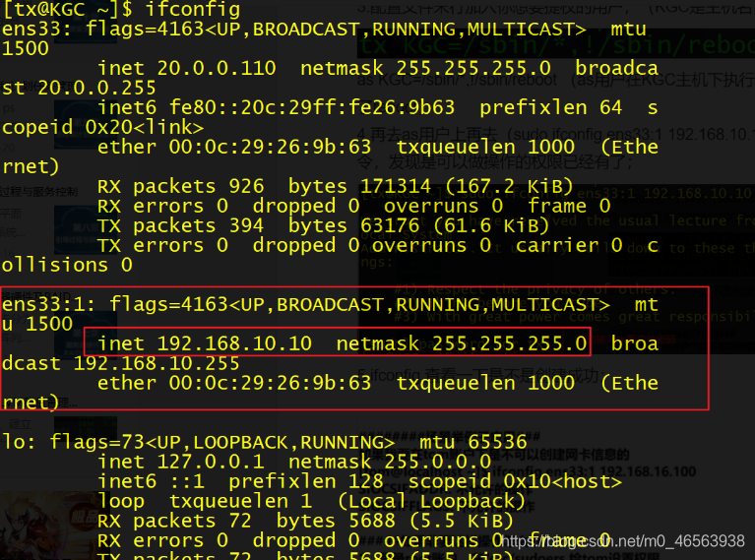Select the 0x20<link> scope id
Screen dimensions: 755x560
coord(144,127)
